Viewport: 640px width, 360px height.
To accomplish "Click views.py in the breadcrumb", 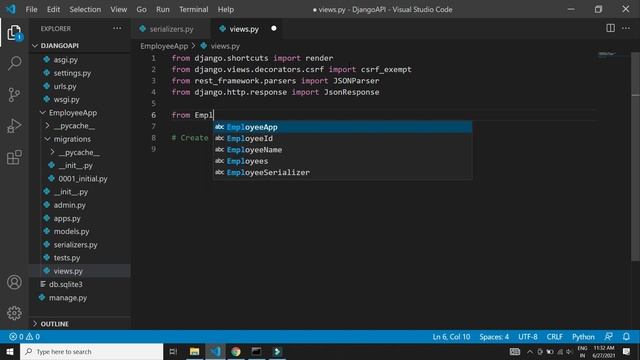I will pyautogui.click(x=225, y=46).
